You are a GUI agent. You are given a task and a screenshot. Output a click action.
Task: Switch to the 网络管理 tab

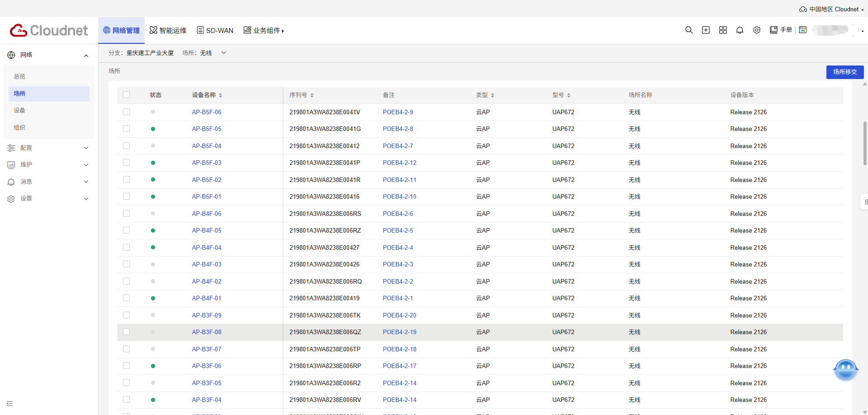121,30
